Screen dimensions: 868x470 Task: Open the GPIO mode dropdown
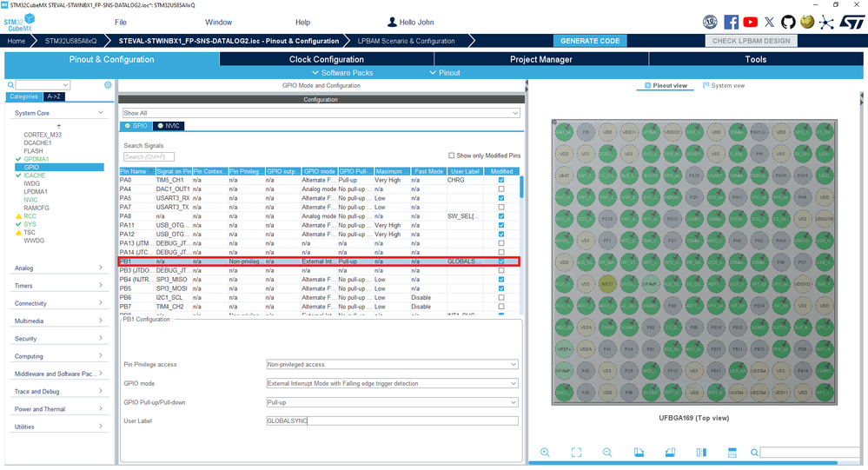[392, 383]
